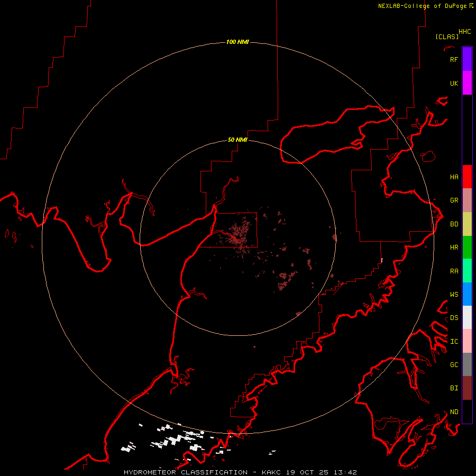Click the WS legend label

(454, 295)
